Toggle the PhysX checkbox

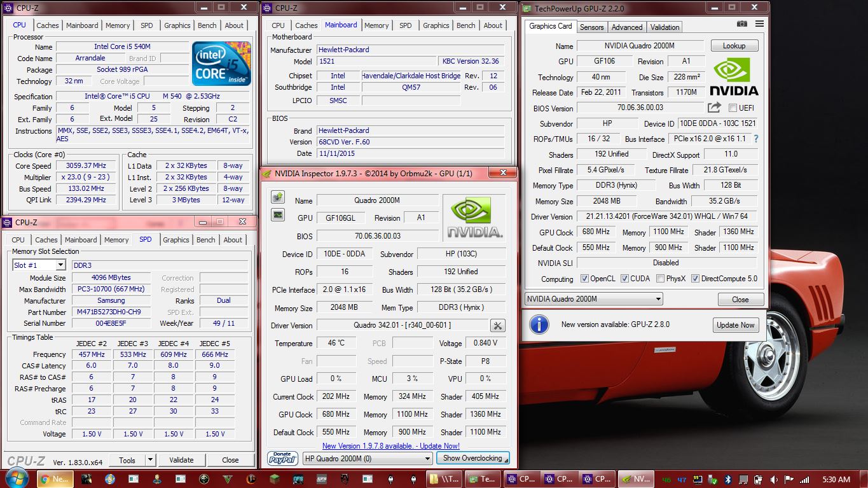click(661, 279)
